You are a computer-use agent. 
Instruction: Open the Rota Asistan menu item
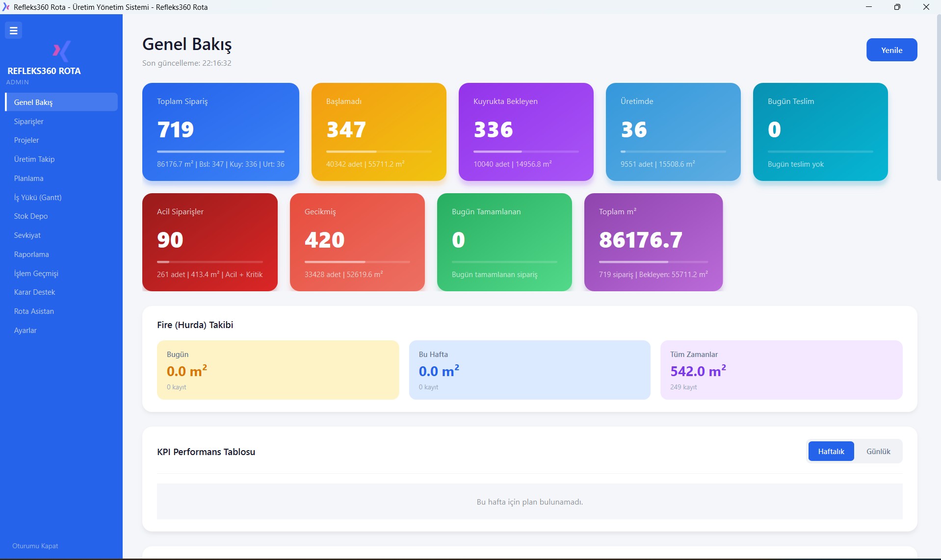(34, 311)
